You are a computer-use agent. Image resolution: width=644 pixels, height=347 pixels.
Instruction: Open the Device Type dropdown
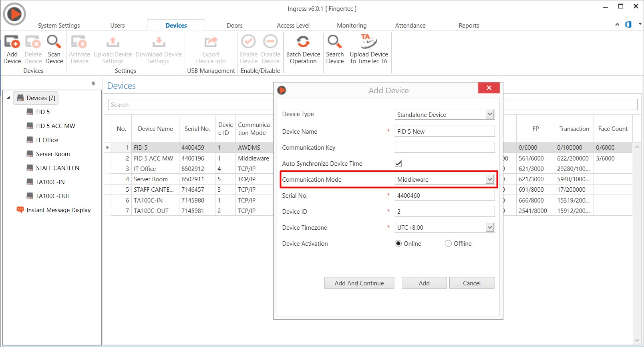pyautogui.click(x=489, y=114)
